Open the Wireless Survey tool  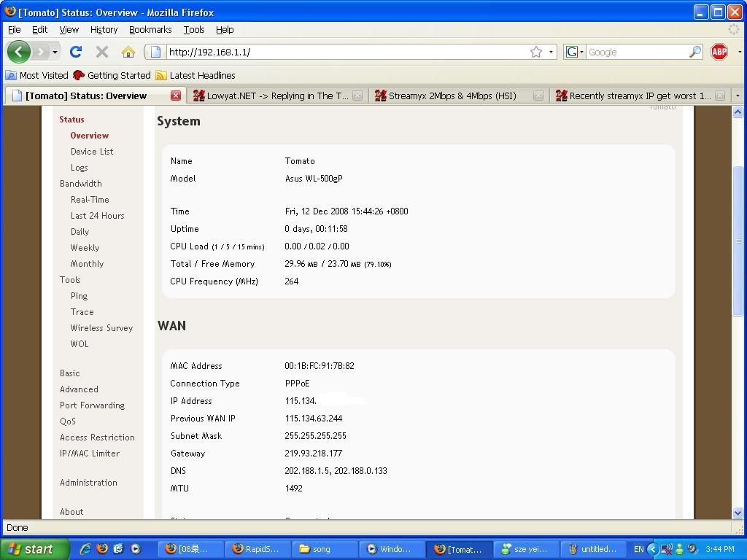click(x=101, y=328)
